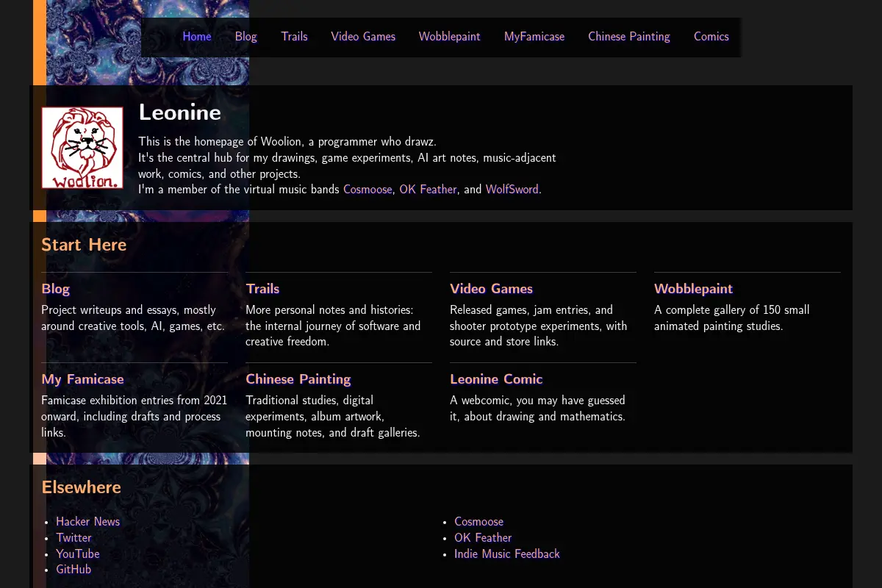Open the Twitter link in Elsewhere
882x588 pixels.
tap(74, 538)
